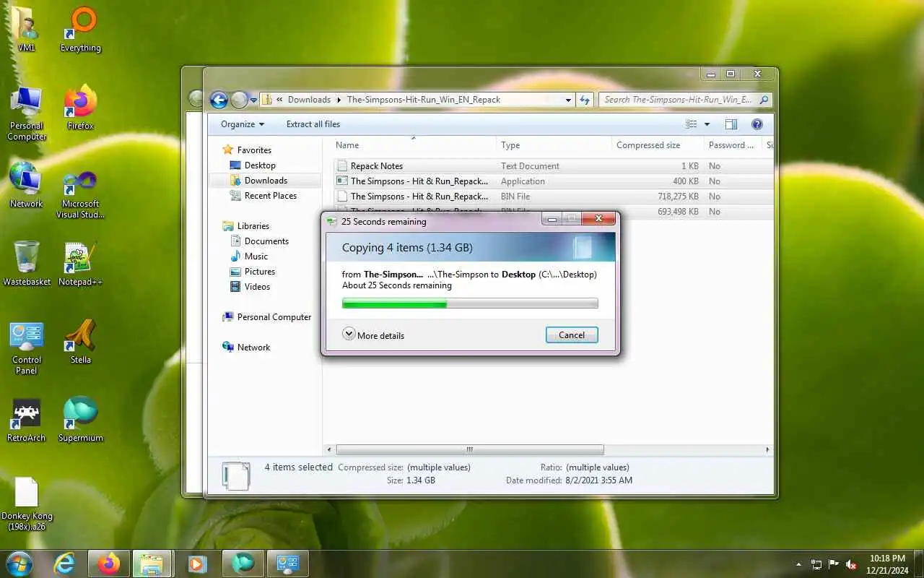
Task: Launch RetroArch from the desktop
Action: (x=27, y=419)
